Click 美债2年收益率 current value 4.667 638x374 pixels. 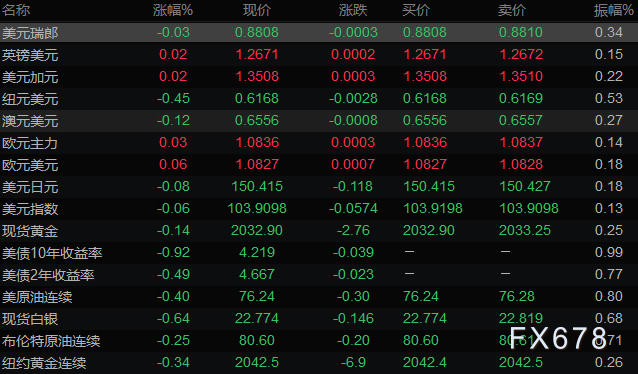click(x=257, y=274)
